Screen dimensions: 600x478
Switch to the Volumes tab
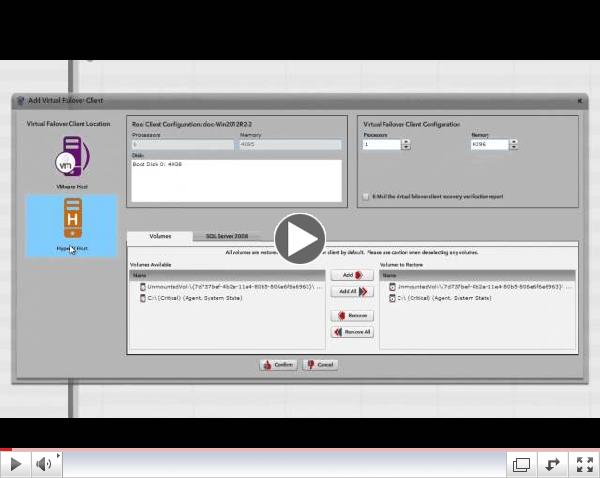point(160,236)
